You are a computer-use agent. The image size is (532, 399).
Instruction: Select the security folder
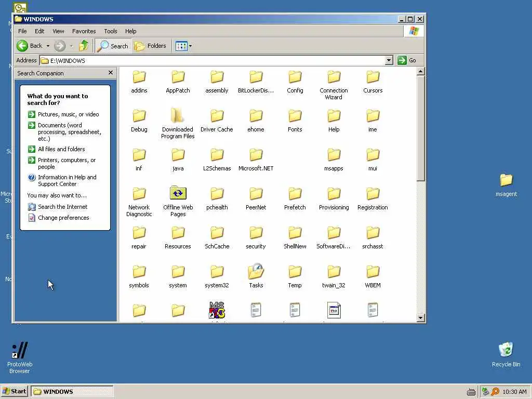(256, 237)
